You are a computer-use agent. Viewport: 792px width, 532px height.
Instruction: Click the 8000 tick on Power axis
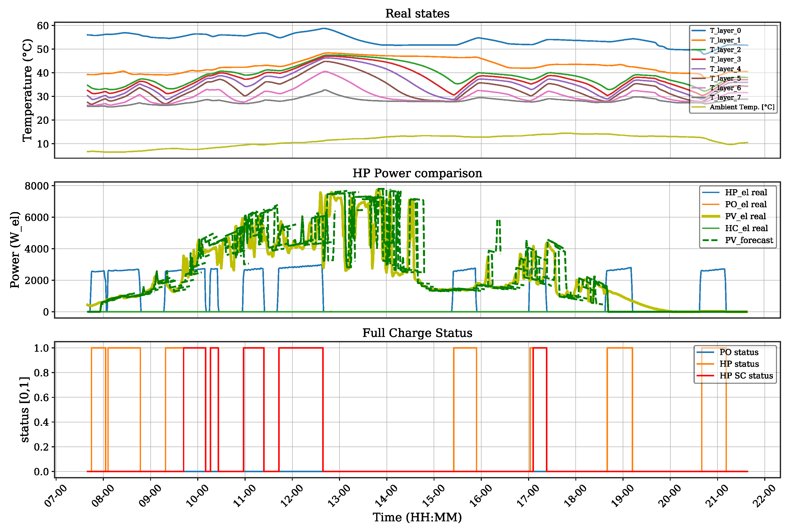click(37, 186)
